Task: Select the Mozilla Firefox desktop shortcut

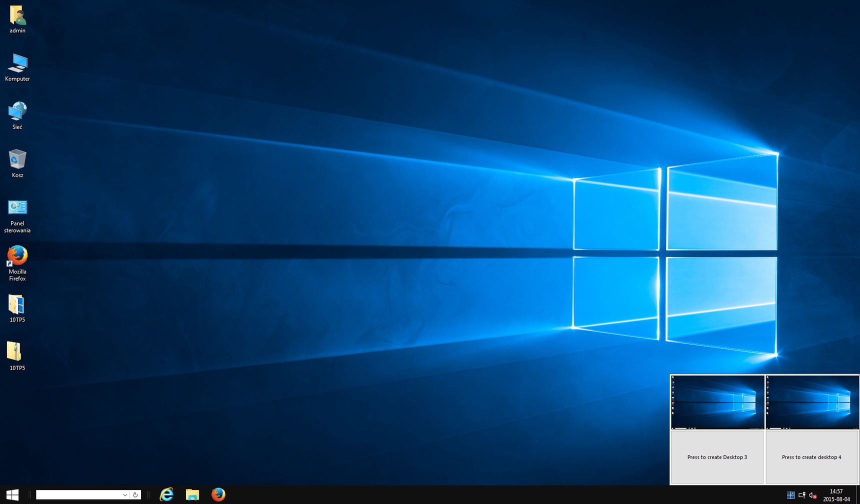Action: [x=17, y=255]
